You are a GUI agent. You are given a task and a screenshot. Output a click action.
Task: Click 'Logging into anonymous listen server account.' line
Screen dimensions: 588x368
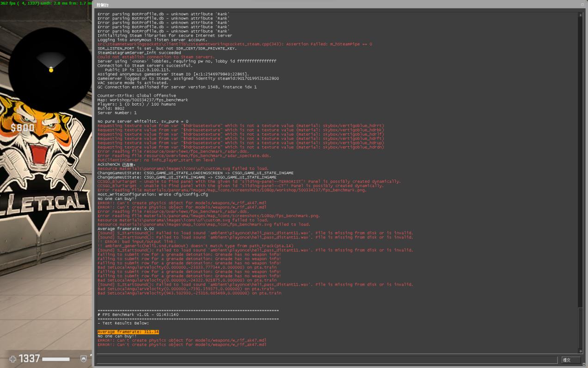point(153,40)
